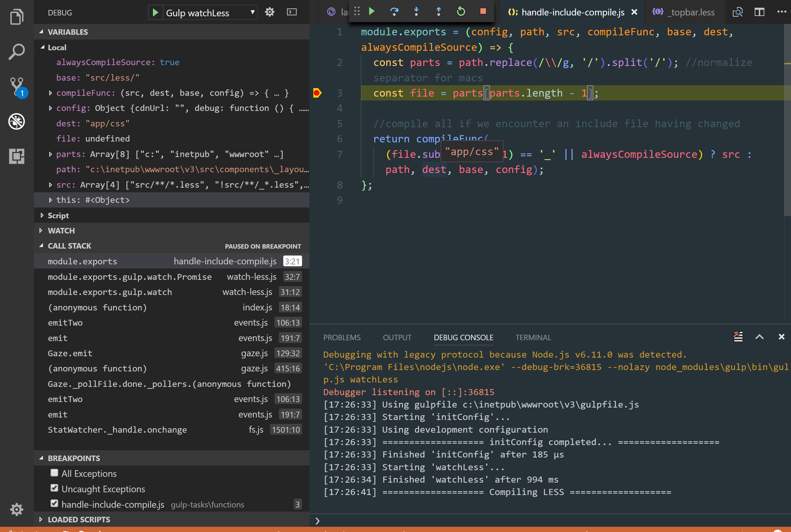
Task: Expand the parts Array[8] variable
Action: tap(51, 154)
